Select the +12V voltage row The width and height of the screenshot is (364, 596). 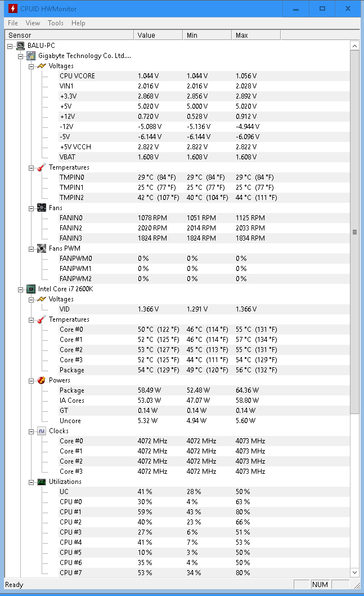click(204, 117)
